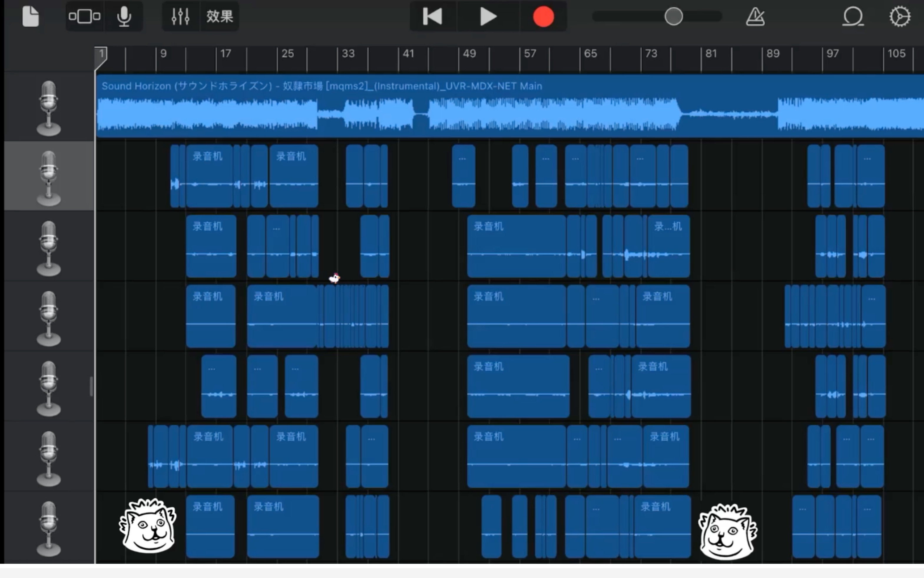The image size is (924, 578).
Task: Open song settings gear icon
Action: [900, 16]
